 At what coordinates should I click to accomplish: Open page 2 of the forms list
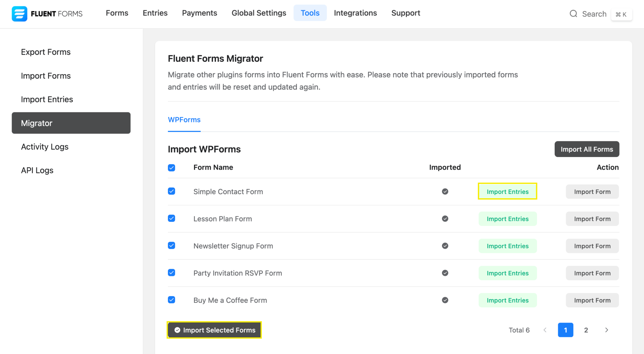click(x=586, y=330)
